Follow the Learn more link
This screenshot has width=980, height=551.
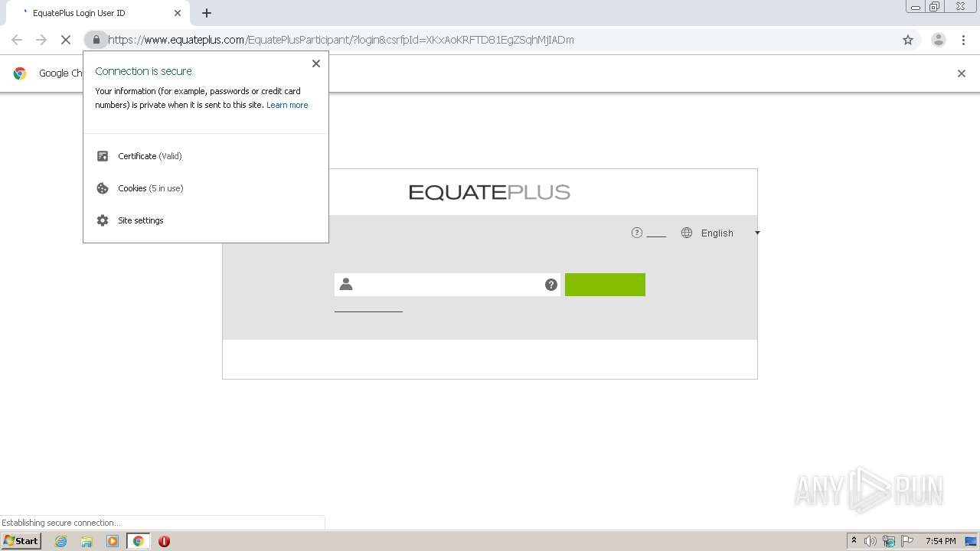tap(287, 105)
